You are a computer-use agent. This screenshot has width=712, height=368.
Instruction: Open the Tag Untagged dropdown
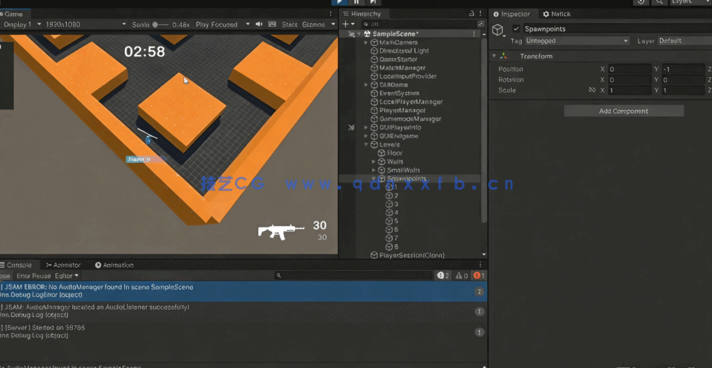tap(577, 41)
